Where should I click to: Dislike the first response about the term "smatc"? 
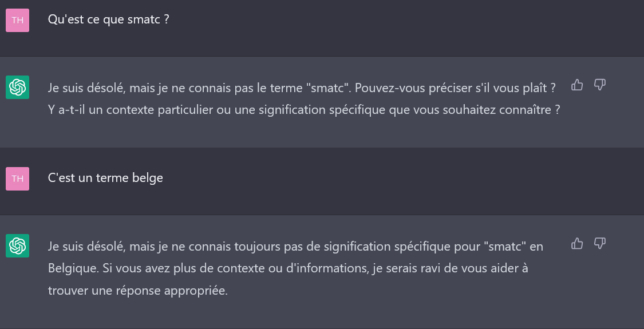(x=599, y=85)
